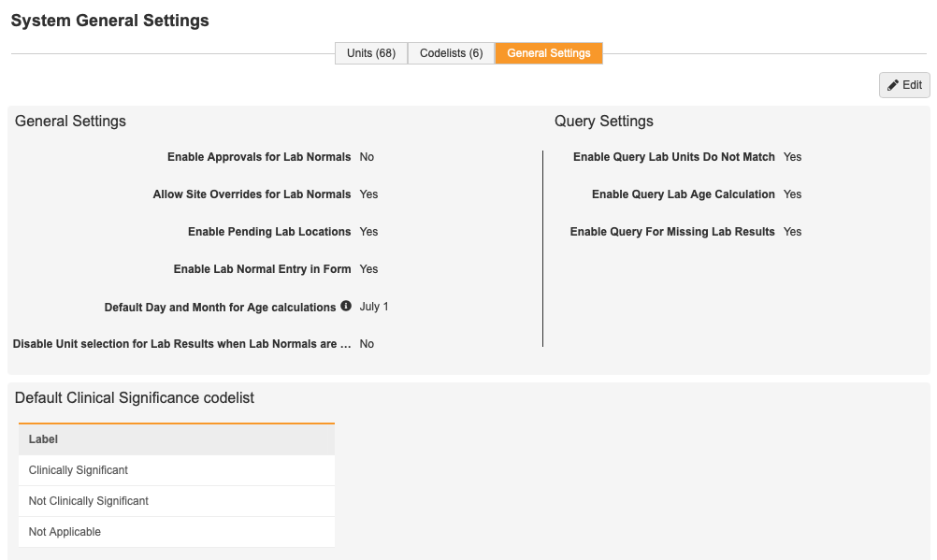
Task: Click the Allow Site Overrides for Lab Normals label
Action: [x=252, y=194]
